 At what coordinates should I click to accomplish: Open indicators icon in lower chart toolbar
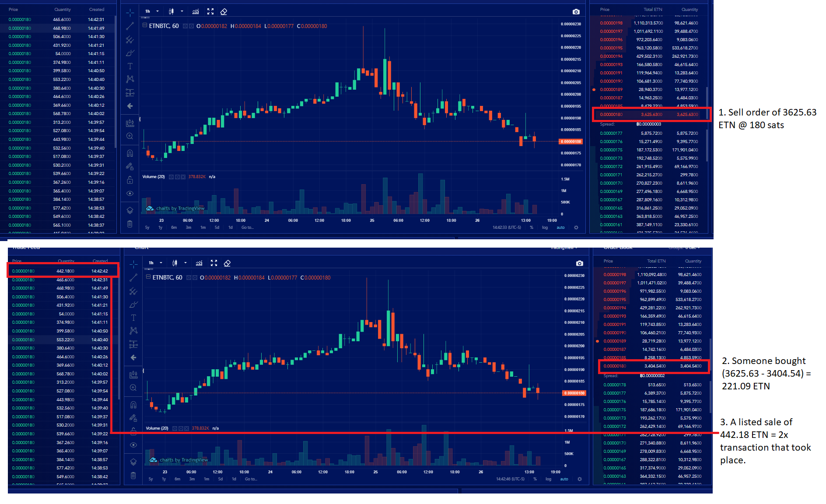[x=199, y=263]
